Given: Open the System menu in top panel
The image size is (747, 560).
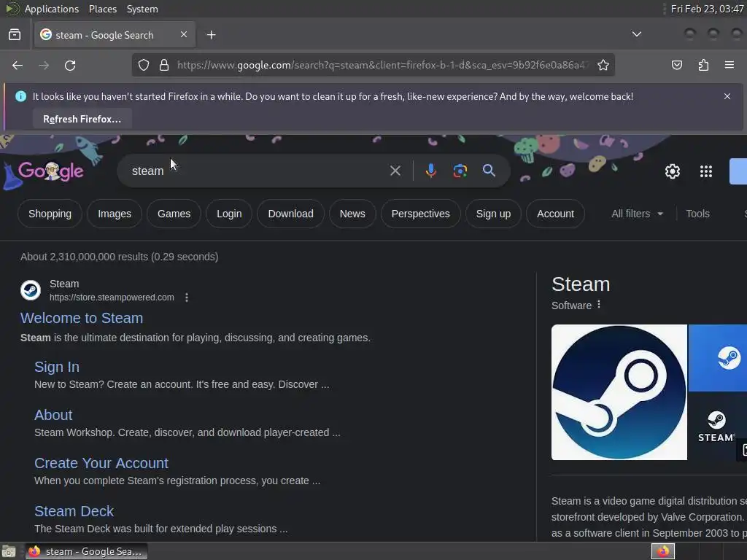Looking at the screenshot, I should [142, 9].
